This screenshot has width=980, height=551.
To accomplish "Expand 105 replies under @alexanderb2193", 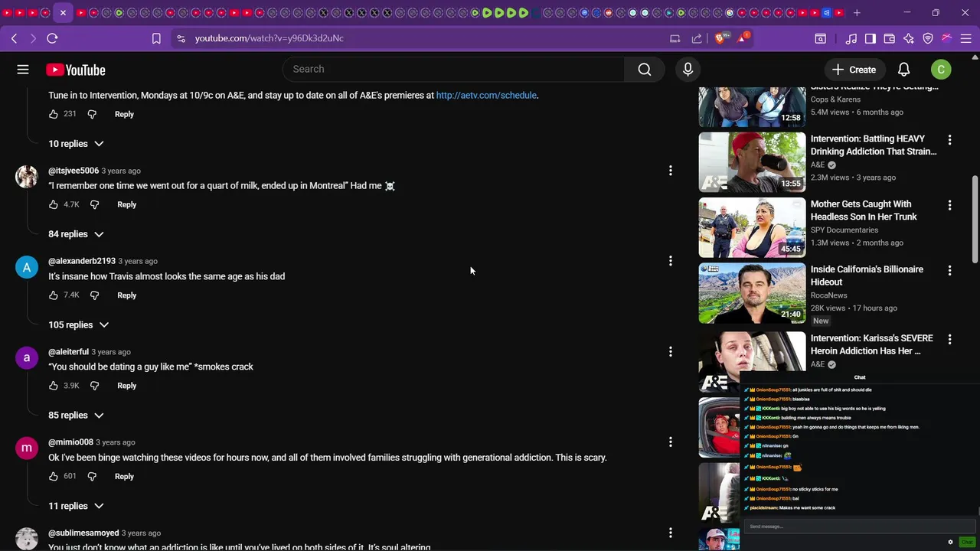I will (x=78, y=325).
